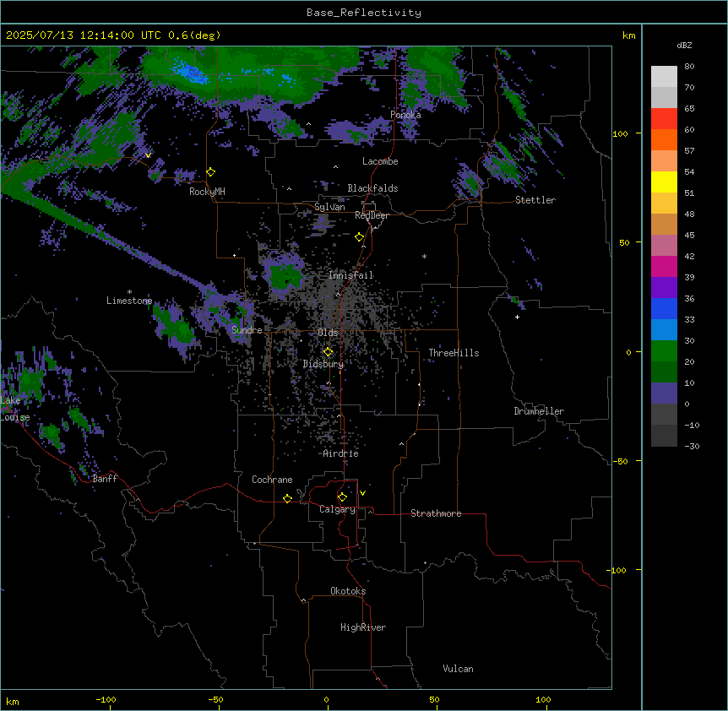Click the Base_Reflectivity title text

(364, 13)
